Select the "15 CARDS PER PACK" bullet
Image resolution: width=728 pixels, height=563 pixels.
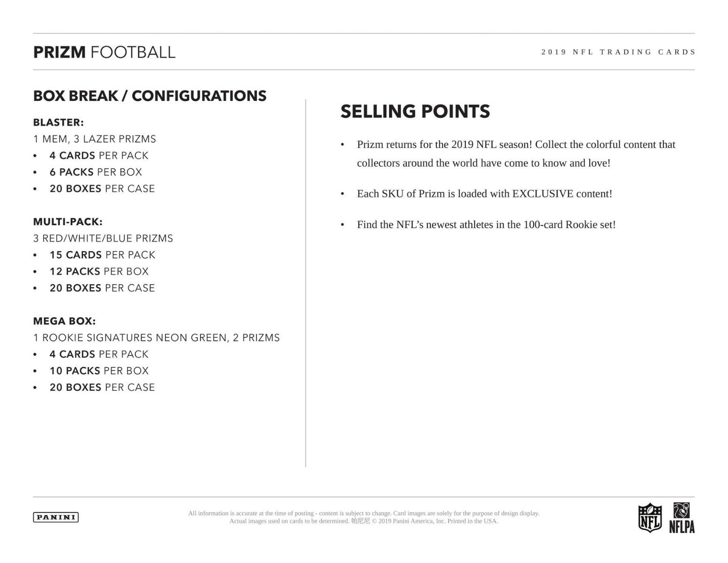click(102, 255)
